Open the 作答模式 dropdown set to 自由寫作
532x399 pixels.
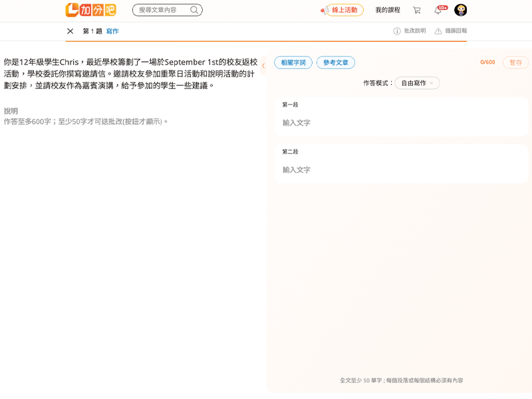[417, 83]
